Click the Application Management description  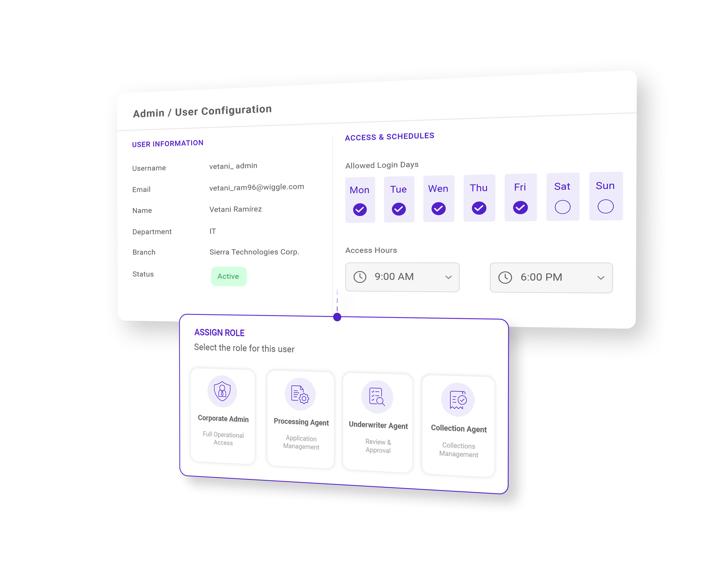(x=301, y=442)
